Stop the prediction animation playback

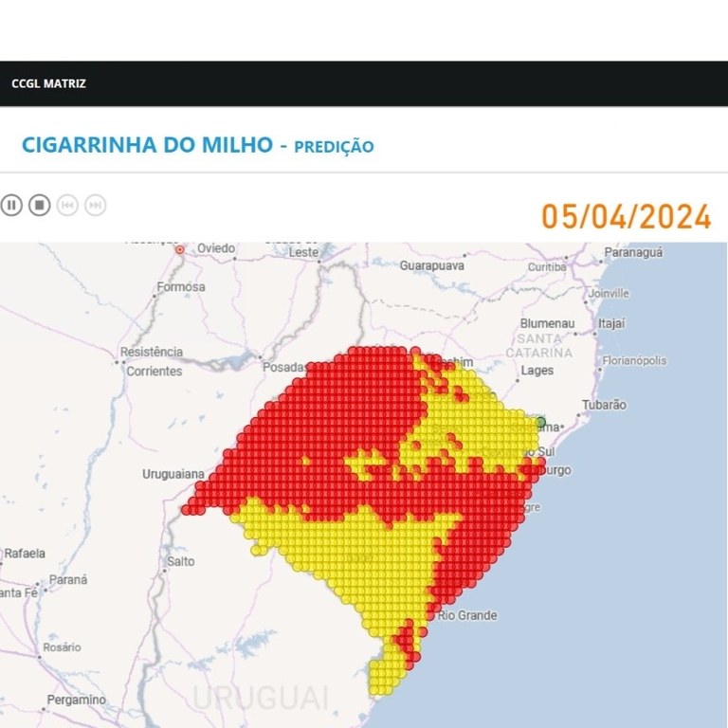coord(39,205)
